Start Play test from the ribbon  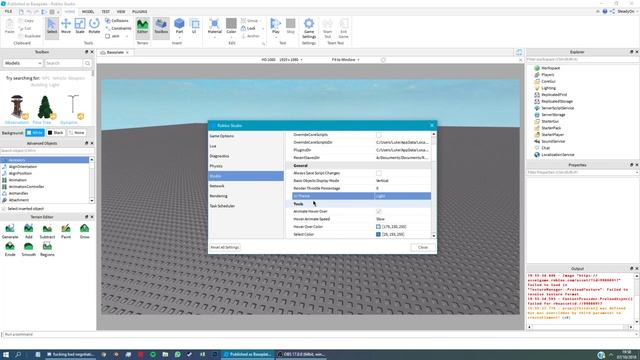(x=276, y=25)
